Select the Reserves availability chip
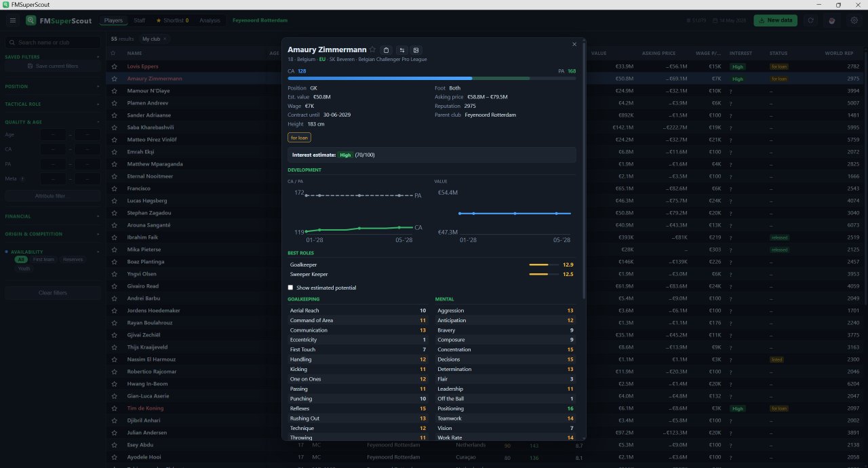The height and width of the screenshot is (468, 868). pos(71,260)
